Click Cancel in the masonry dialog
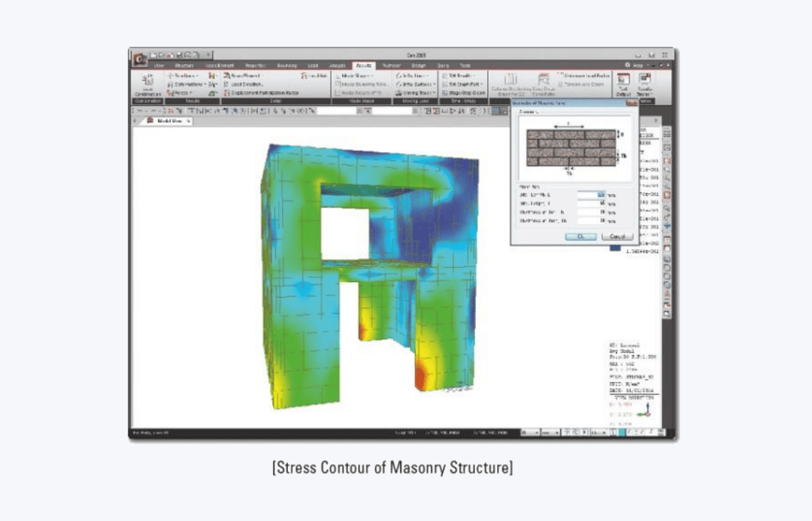This screenshot has height=521, width=812. 617,236
